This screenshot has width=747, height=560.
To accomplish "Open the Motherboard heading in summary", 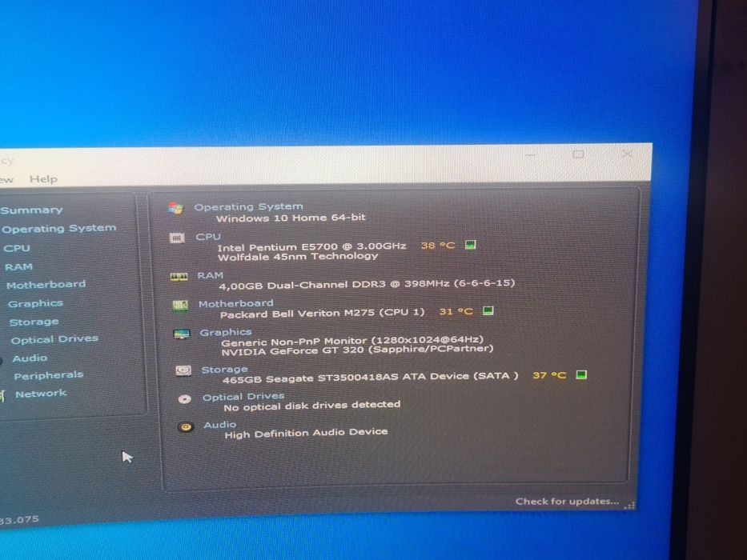I will coord(236,304).
